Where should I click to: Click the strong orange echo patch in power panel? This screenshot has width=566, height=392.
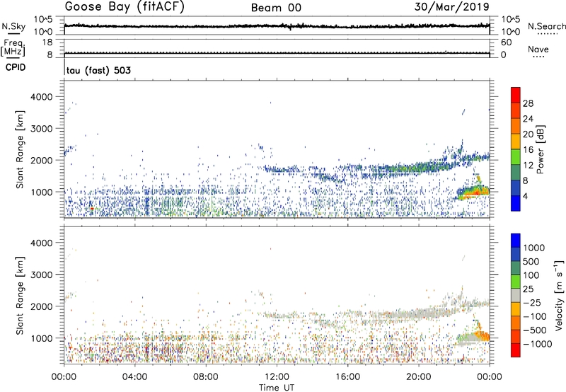click(473, 193)
